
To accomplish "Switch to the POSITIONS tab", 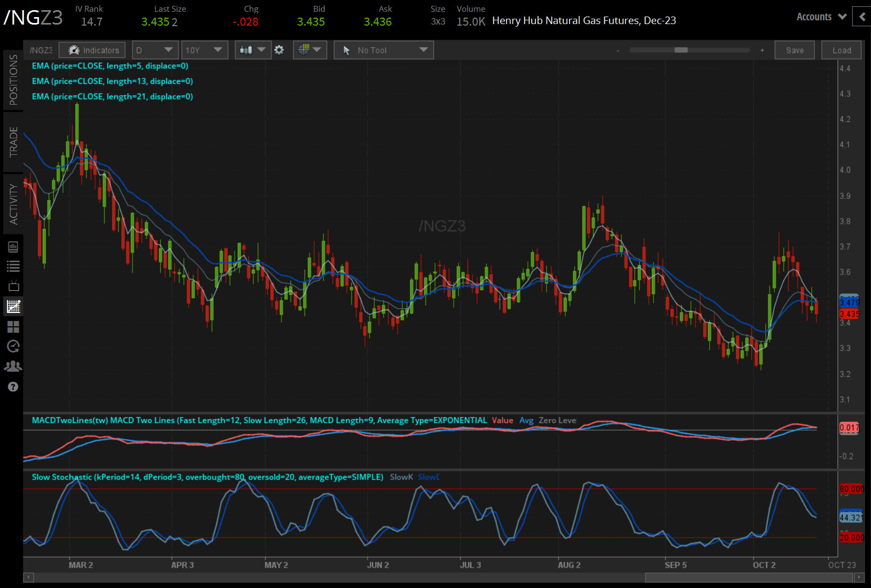I will coord(13,80).
